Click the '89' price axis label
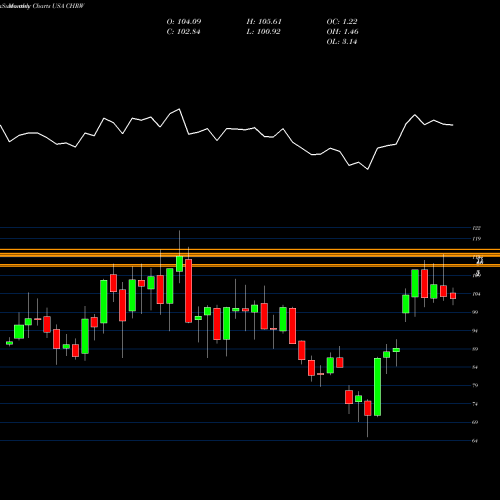Image resolution: width=500 pixels, height=500 pixels. 475,349
